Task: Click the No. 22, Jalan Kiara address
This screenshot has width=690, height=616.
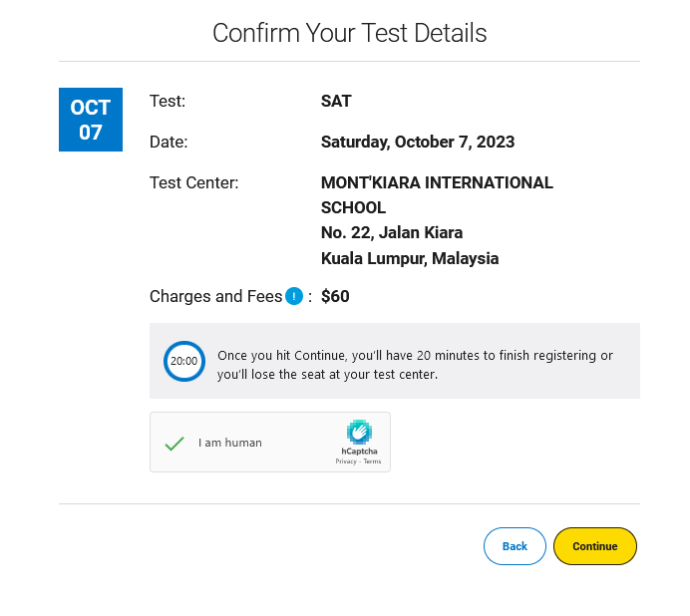Action: (x=392, y=233)
